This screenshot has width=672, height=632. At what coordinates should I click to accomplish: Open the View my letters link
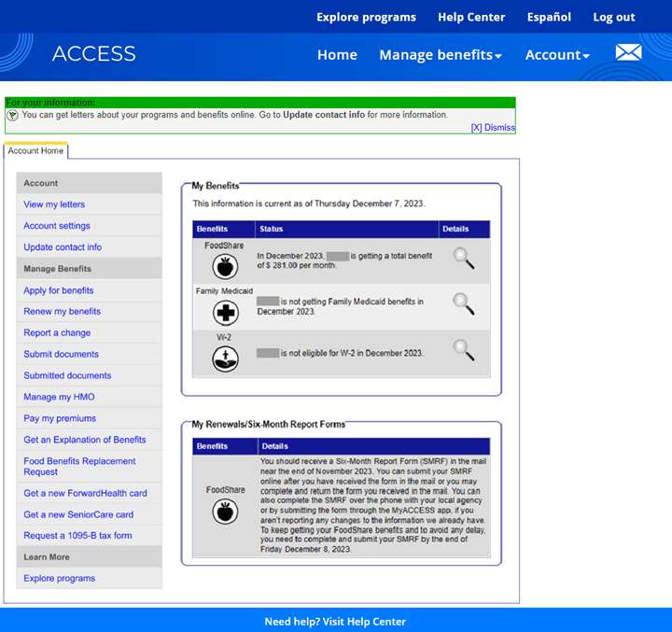54,204
